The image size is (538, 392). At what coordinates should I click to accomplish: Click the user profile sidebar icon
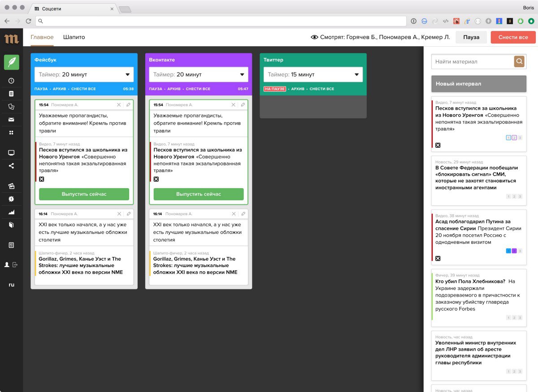coord(7,265)
